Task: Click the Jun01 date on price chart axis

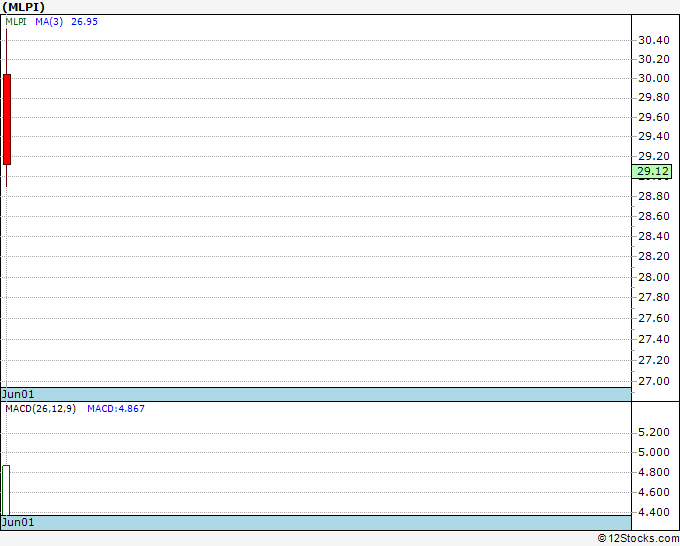Action: [18, 394]
